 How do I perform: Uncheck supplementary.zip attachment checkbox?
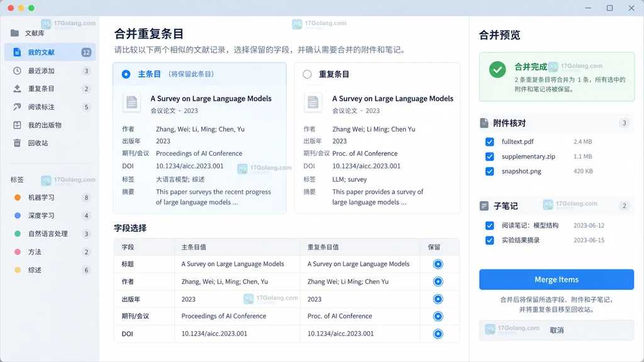pyautogui.click(x=489, y=156)
